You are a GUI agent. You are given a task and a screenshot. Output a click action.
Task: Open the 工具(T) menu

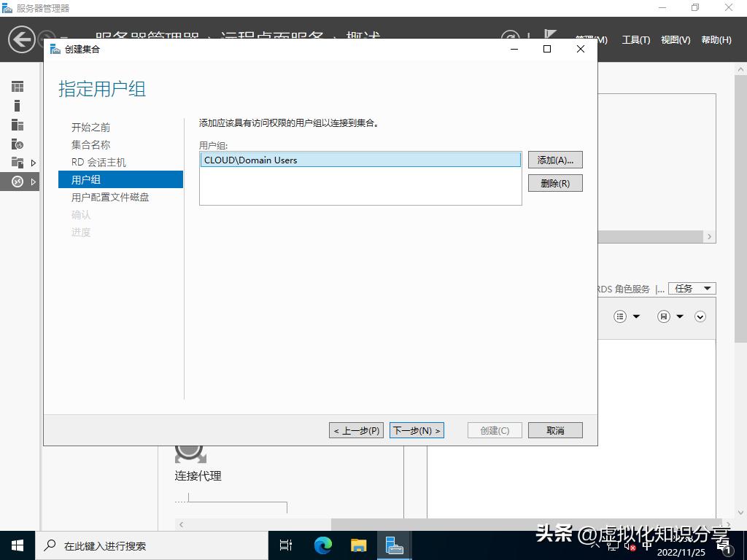point(635,40)
